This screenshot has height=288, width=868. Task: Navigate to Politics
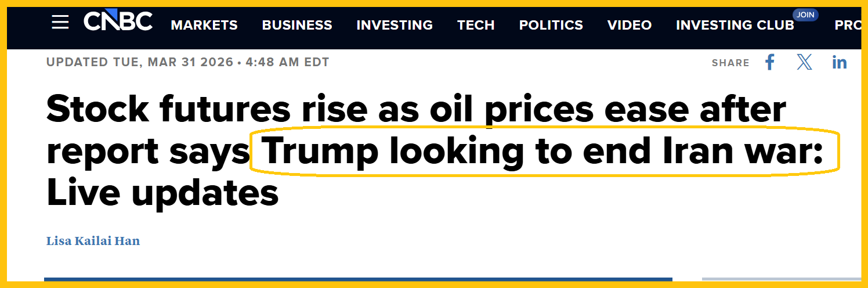point(551,25)
